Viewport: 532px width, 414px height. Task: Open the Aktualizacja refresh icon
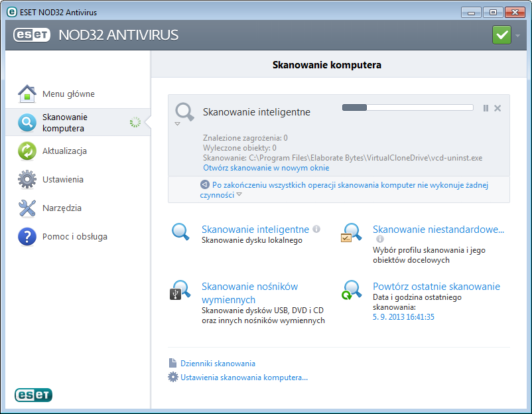(x=27, y=151)
